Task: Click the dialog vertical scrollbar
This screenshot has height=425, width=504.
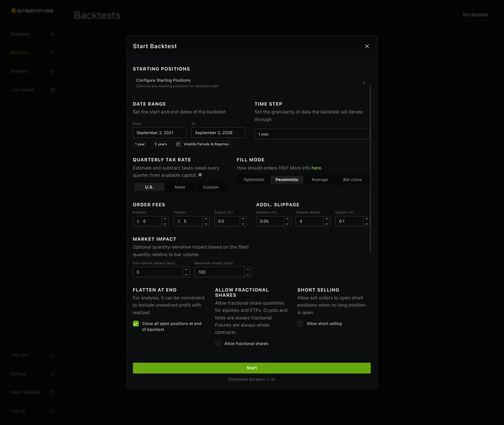Action: pyautogui.click(x=370, y=169)
